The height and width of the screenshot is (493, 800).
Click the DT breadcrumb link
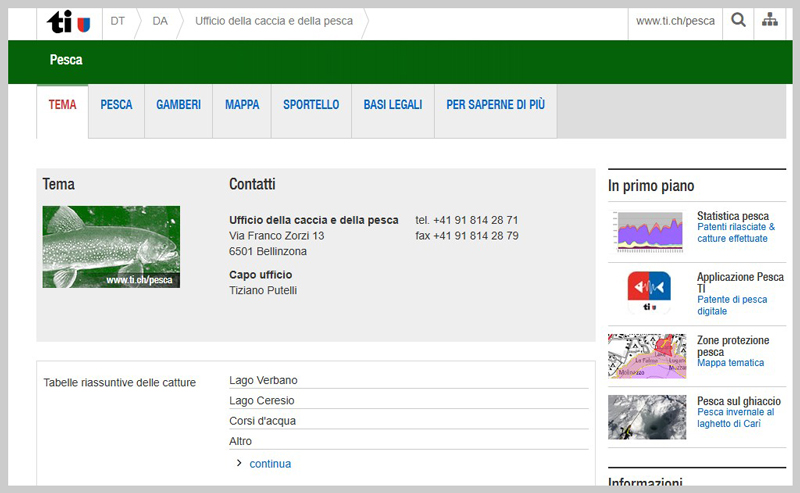118,21
